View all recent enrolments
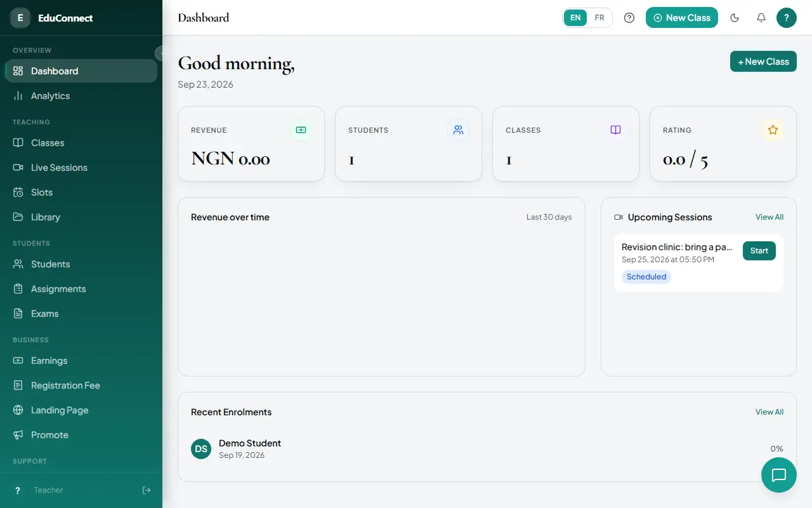 pos(769,412)
